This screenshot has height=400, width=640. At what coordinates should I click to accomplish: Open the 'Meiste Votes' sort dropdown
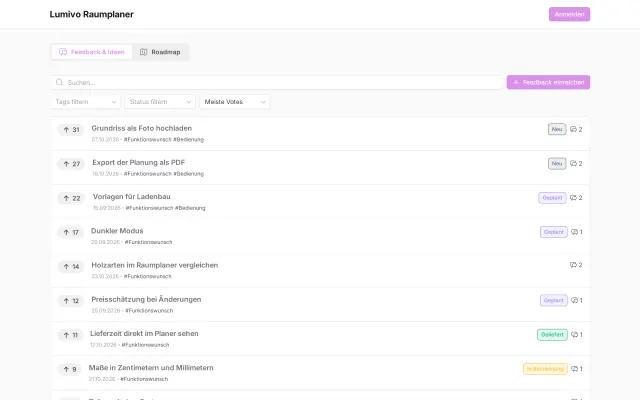tap(235, 102)
